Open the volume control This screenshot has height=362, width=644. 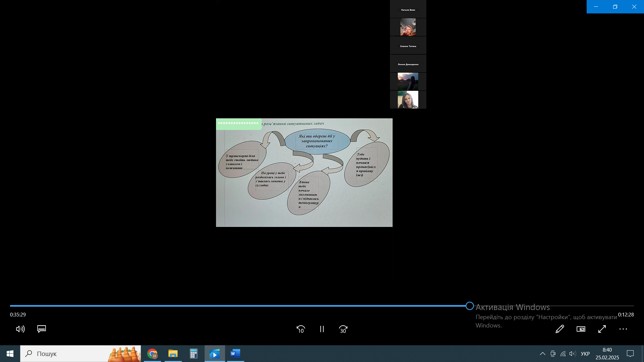(x=20, y=329)
